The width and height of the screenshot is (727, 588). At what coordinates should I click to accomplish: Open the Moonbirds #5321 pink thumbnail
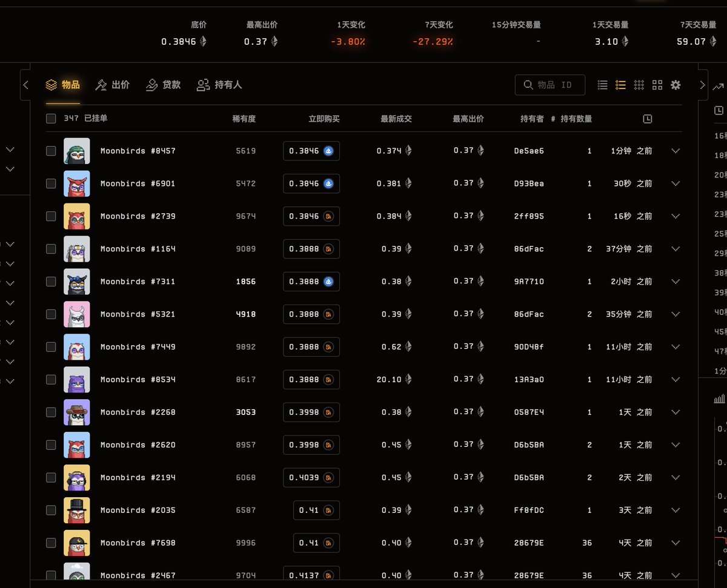77,314
